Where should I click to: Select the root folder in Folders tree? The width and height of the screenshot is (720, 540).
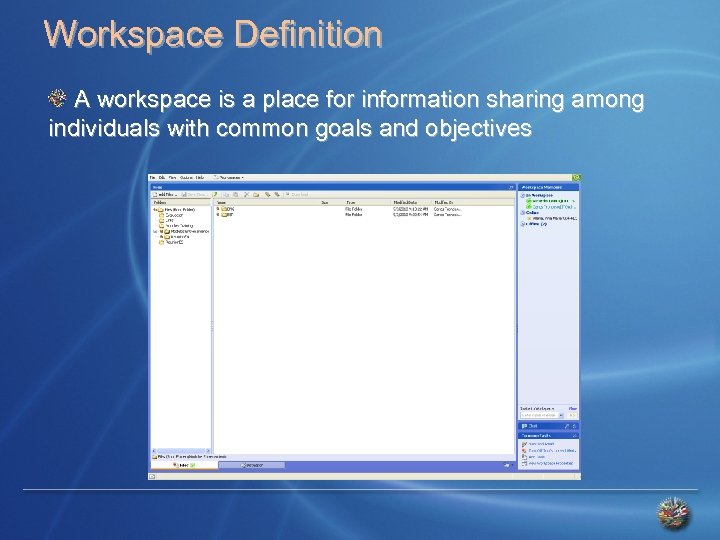tap(180, 210)
